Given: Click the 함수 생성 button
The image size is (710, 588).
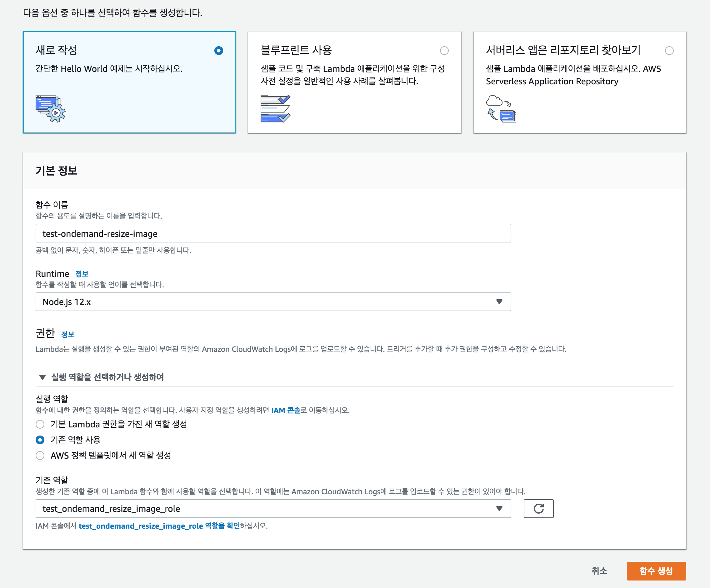Looking at the screenshot, I should tap(656, 571).
